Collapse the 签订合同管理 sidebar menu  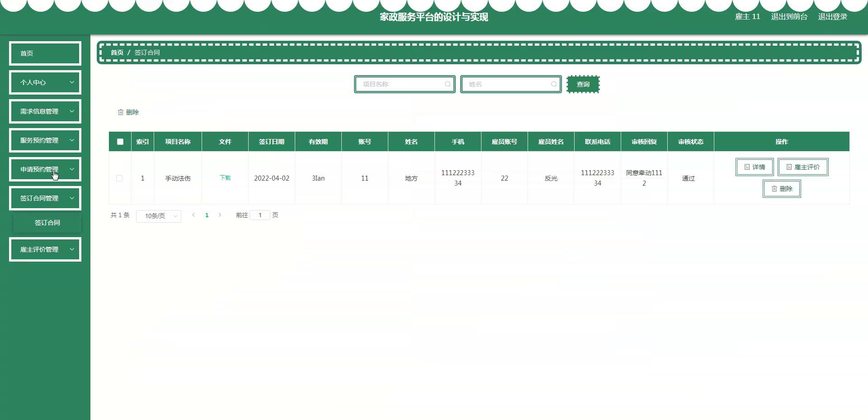click(45, 198)
